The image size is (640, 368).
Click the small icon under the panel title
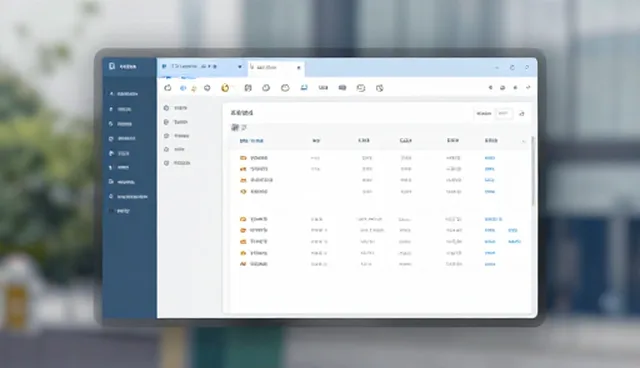[235, 128]
